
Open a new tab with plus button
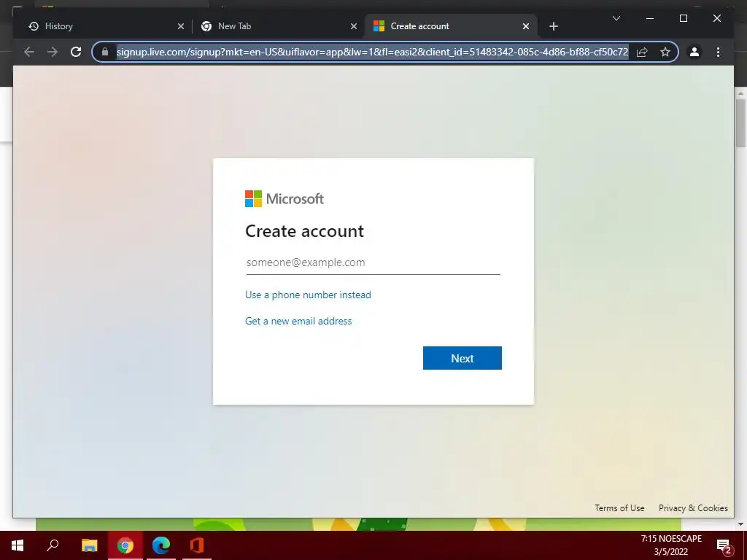[553, 26]
